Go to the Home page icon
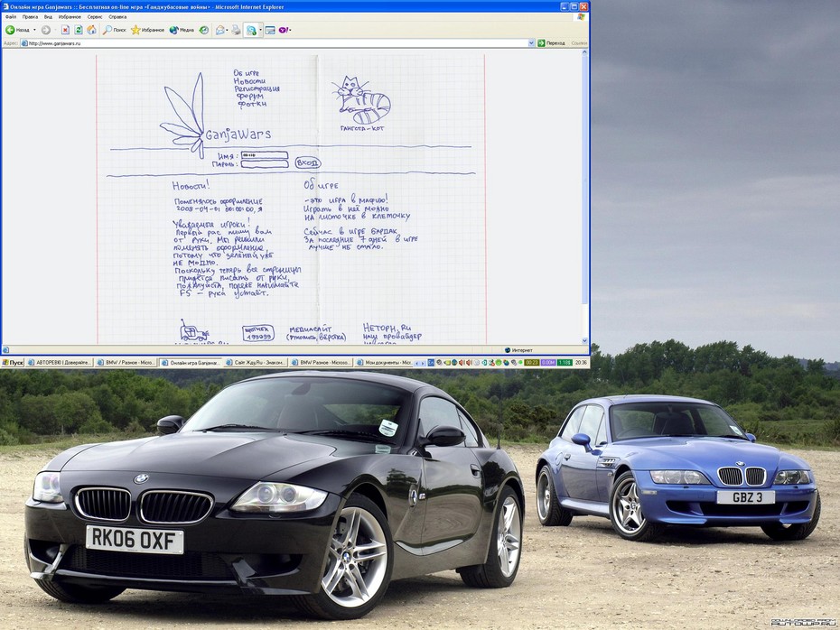 (x=91, y=30)
